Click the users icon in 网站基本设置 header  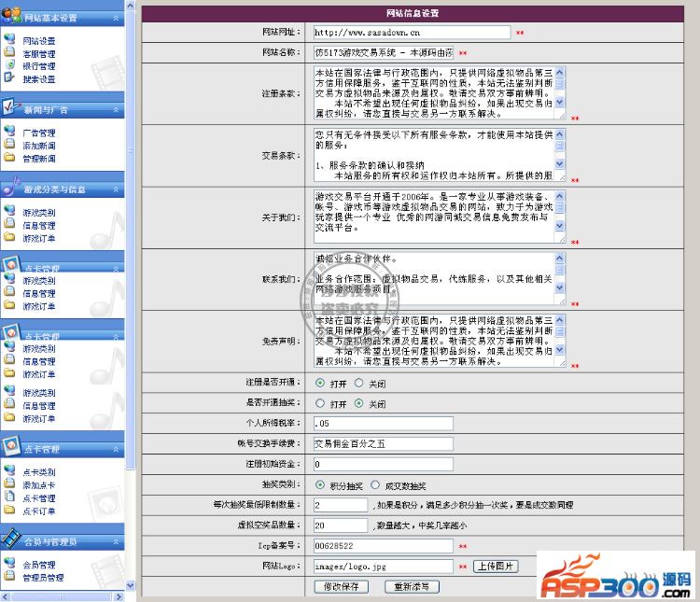point(10,15)
